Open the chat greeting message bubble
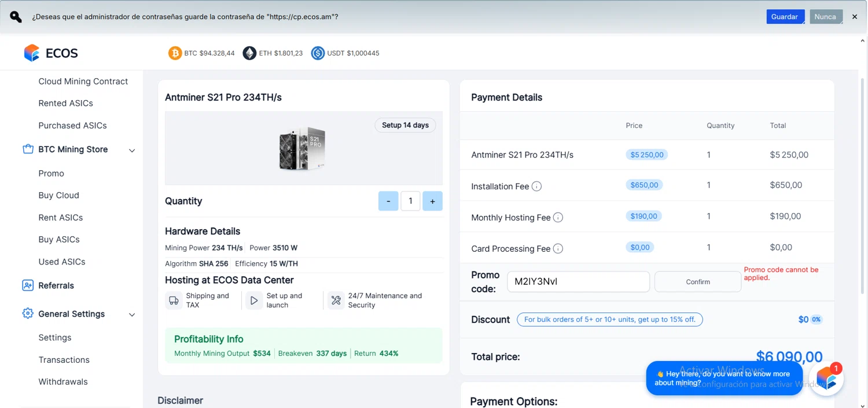 pyautogui.click(x=724, y=378)
